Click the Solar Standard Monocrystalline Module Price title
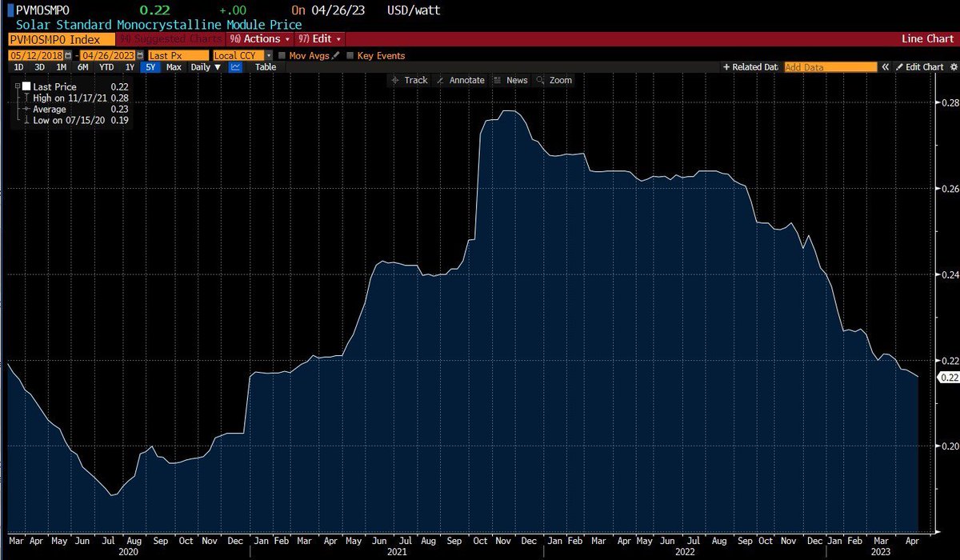This screenshot has width=960, height=560. tap(158, 25)
